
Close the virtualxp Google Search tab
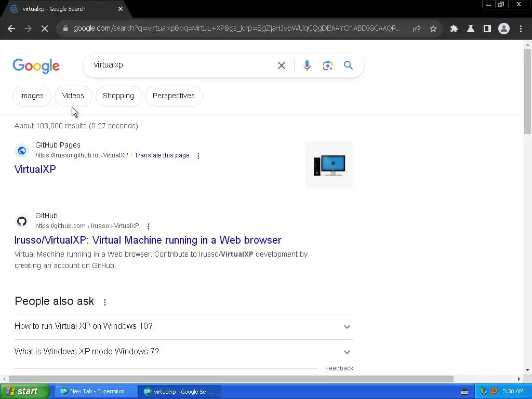point(121,9)
